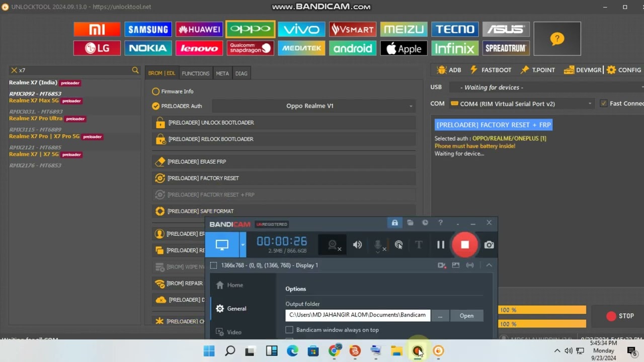This screenshot has width=644, height=362.
Task: Select the Meizu brand logo
Action: click(404, 29)
